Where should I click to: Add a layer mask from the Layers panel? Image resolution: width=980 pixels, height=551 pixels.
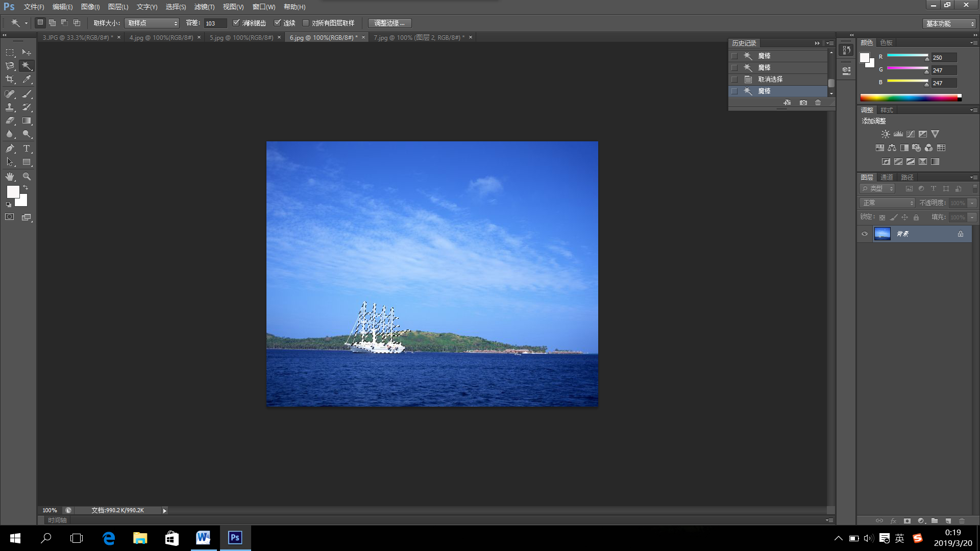coord(907,521)
